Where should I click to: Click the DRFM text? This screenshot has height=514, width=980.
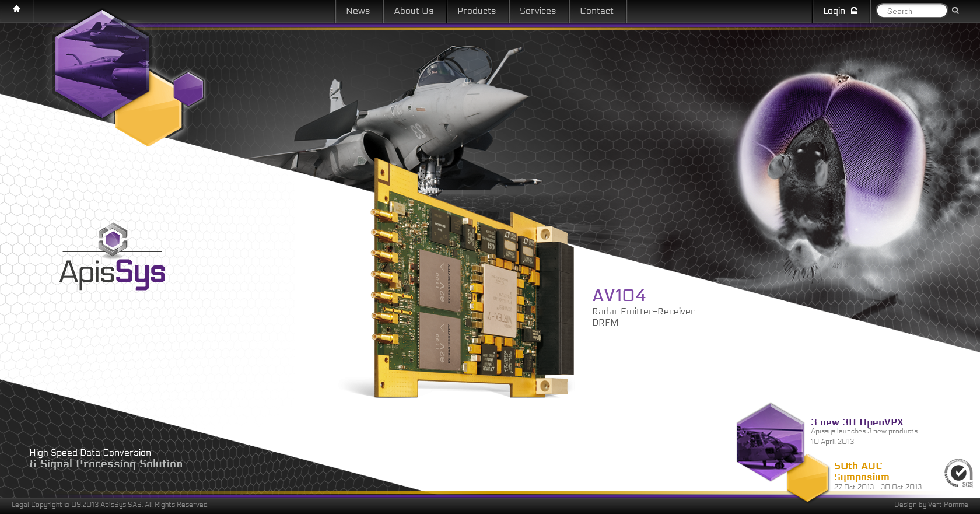(x=605, y=323)
